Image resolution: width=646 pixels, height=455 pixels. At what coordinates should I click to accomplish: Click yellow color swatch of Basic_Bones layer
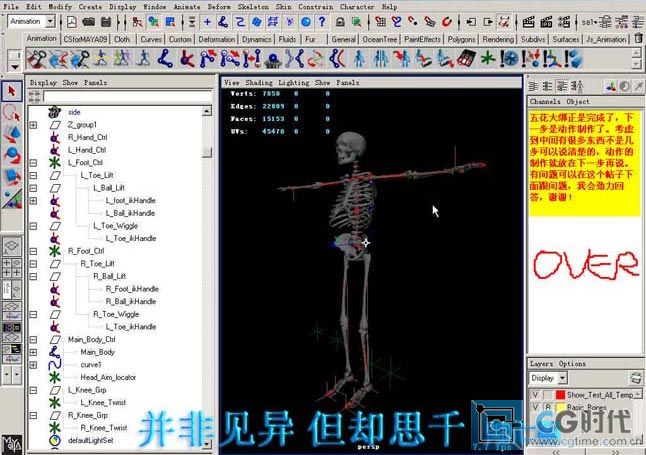[x=560, y=407]
